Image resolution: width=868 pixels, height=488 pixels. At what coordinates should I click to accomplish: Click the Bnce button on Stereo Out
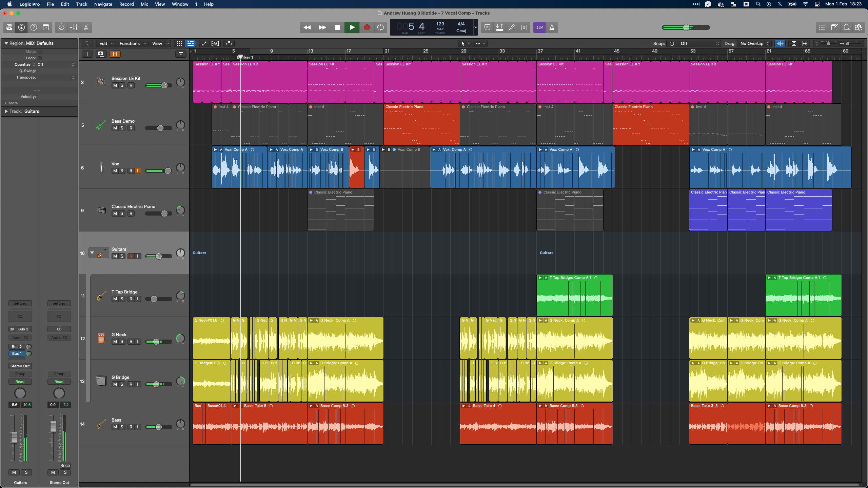[65, 465]
